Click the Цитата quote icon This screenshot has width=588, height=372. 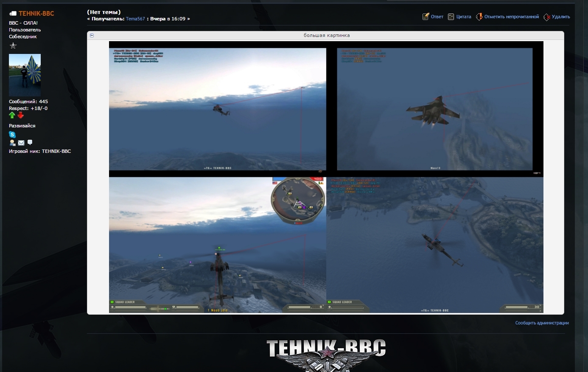(x=451, y=17)
